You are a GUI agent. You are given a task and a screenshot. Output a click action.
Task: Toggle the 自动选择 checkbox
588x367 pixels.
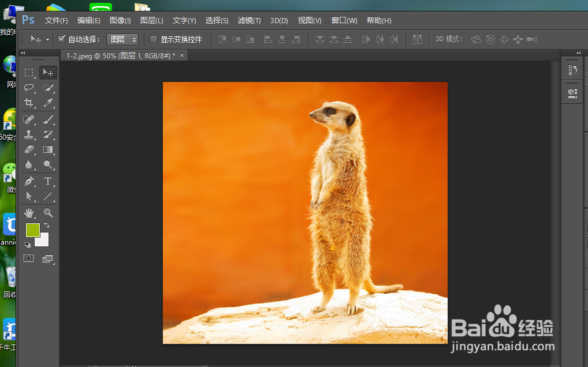point(61,39)
